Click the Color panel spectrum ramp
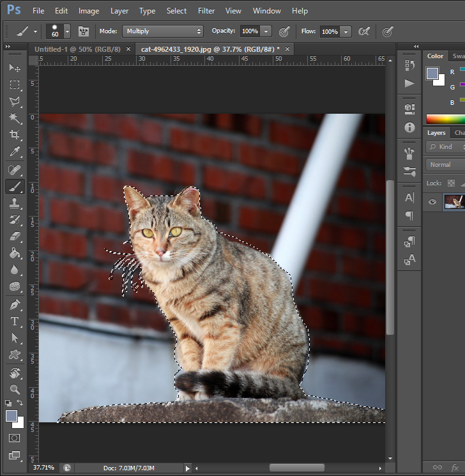465x476 pixels. click(x=445, y=119)
